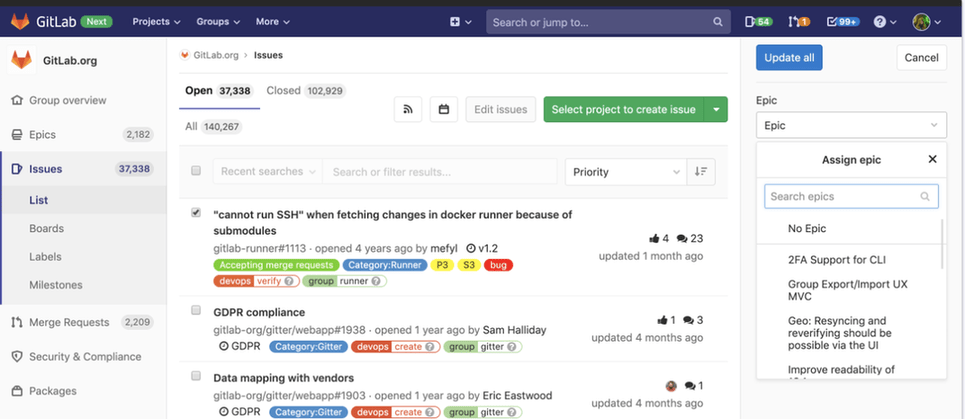Click the plus new item icon
Image resolution: width=965 pixels, height=419 pixels.
point(460,22)
